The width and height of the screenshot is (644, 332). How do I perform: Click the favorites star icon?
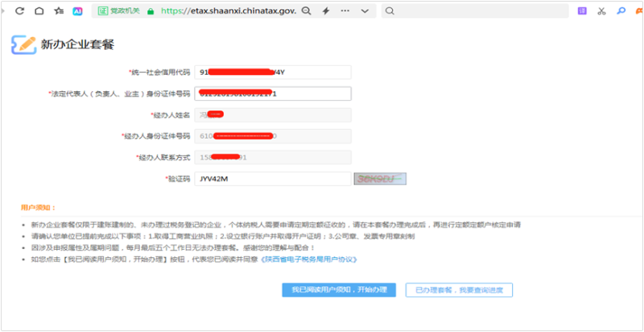[59, 11]
